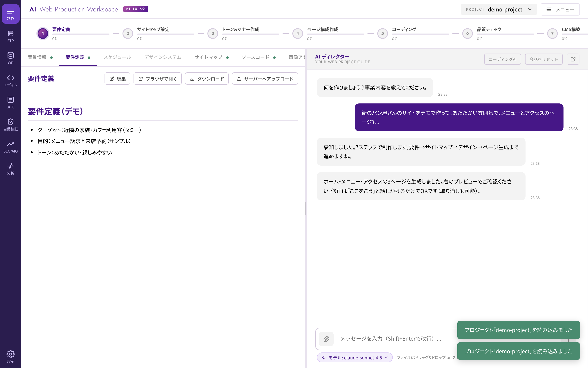Click the AI Web Production Workspace logo

click(x=74, y=9)
